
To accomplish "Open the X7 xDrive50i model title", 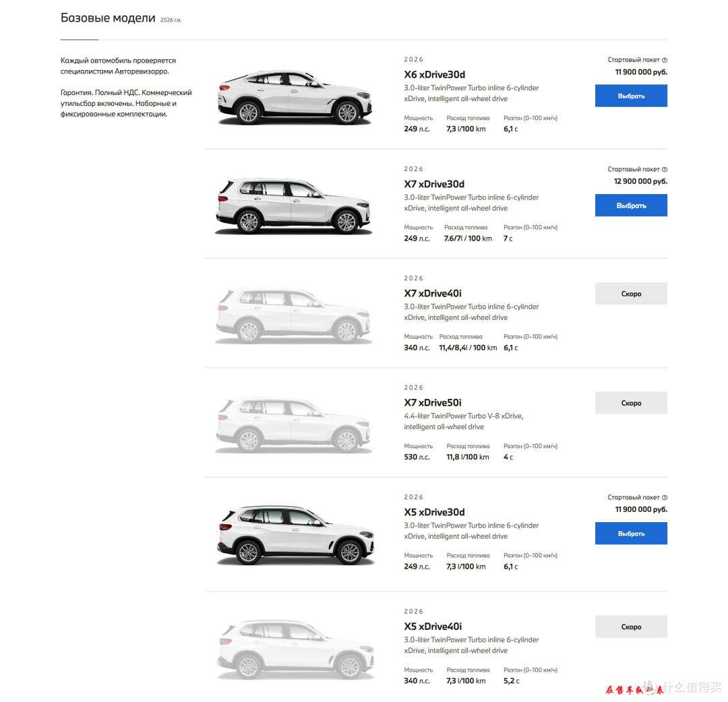I will click(432, 403).
